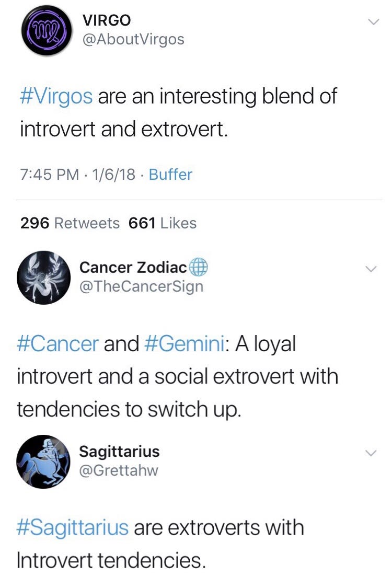Open the Cancer Zodiac profile picture

(x=44, y=278)
